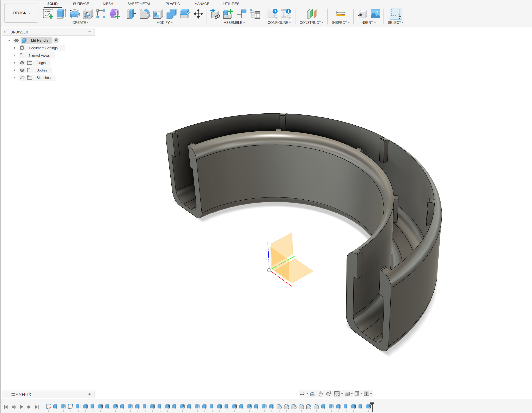
Task: Open the Modify dropdown menu
Action: [164, 22]
